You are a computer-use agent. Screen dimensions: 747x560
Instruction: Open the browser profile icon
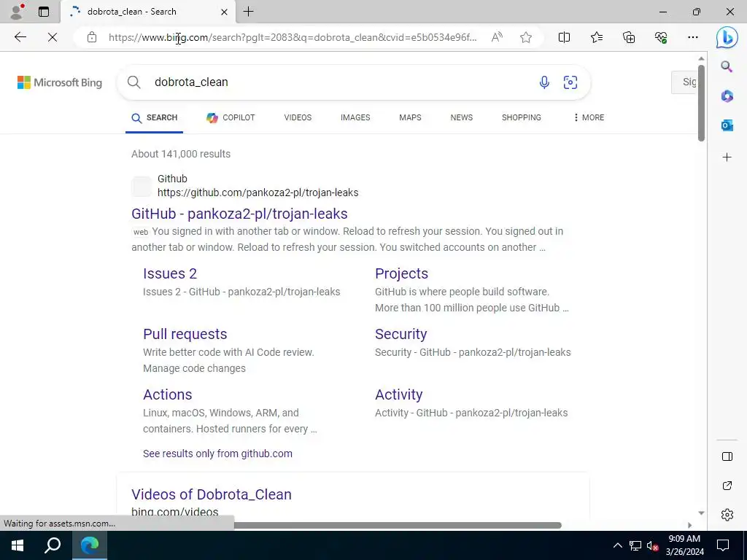[18, 12]
